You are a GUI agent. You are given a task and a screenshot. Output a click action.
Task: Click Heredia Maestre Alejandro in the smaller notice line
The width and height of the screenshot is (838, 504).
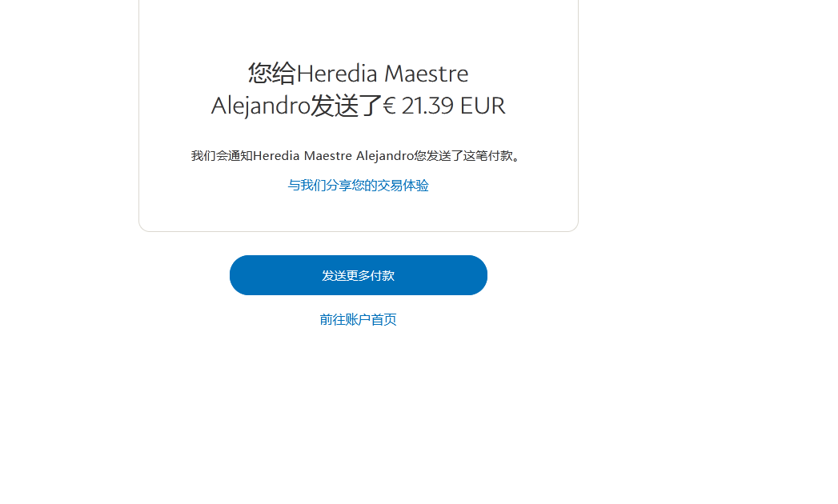[x=334, y=156]
